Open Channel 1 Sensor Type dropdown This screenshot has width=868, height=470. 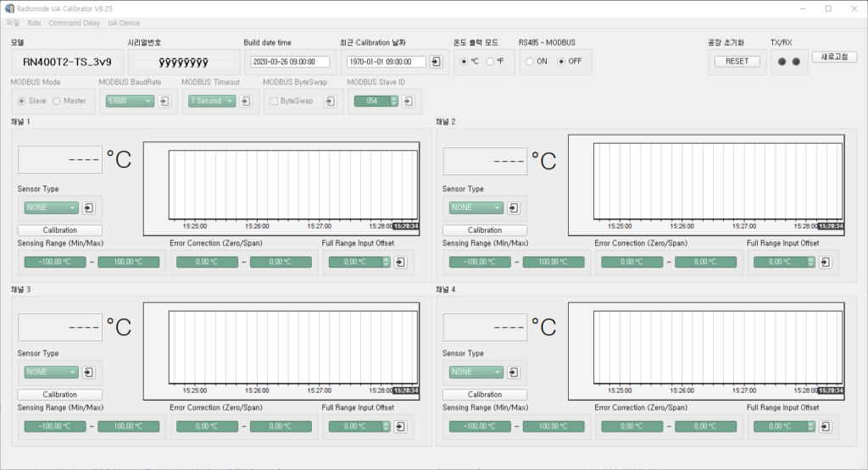coord(51,208)
